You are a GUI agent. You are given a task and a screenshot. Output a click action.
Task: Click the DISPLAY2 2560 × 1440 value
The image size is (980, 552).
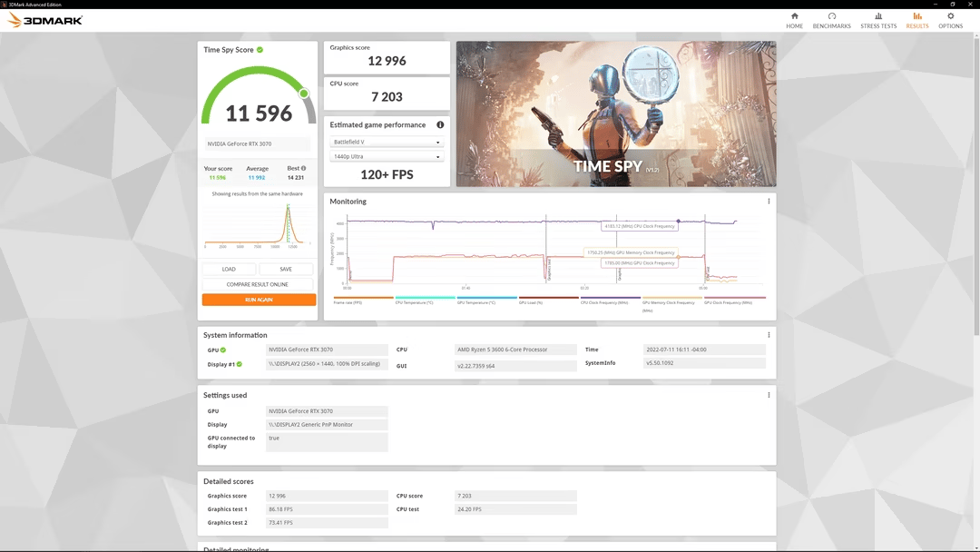(x=327, y=364)
